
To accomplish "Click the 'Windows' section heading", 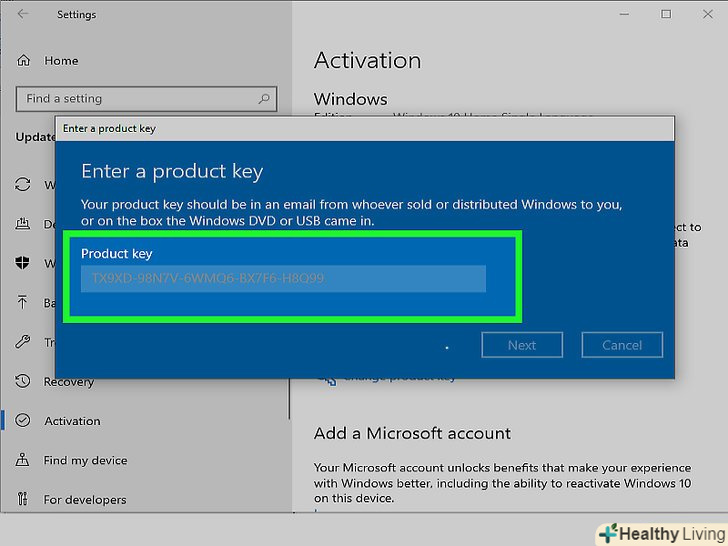I will pos(351,99).
